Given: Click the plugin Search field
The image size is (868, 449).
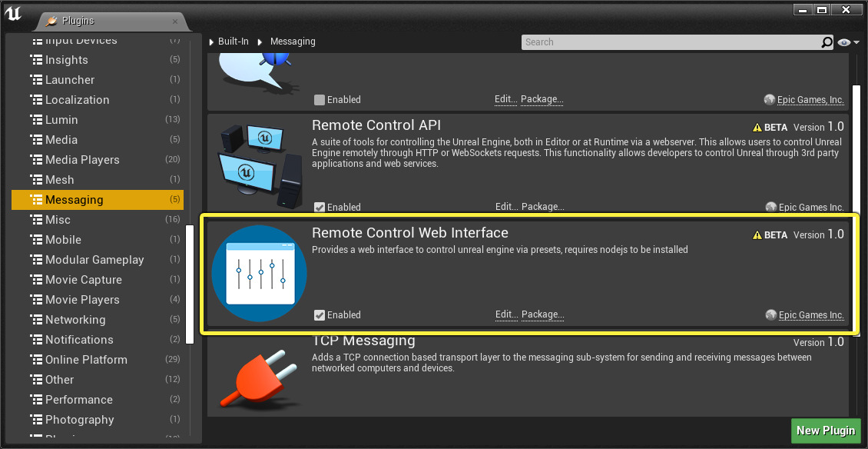Looking at the screenshot, I should pos(671,42).
